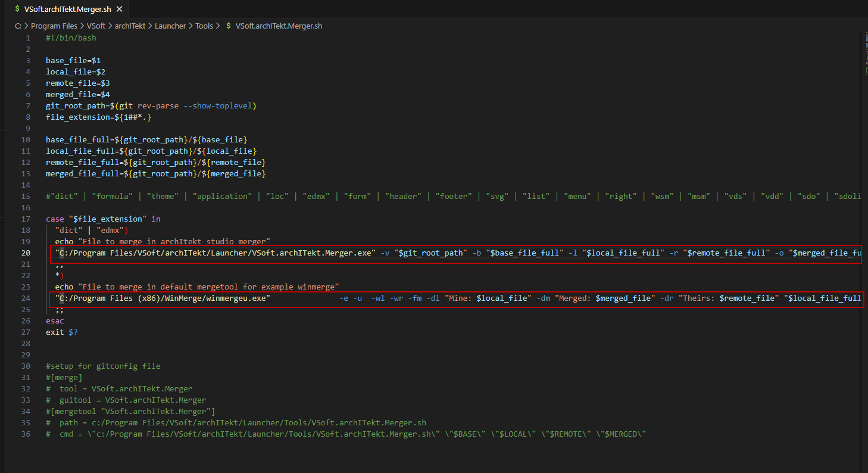Open the 'archITekt' breadcrumb segment
Image resolution: width=868 pixels, height=473 pixels.
coord(130,26)
